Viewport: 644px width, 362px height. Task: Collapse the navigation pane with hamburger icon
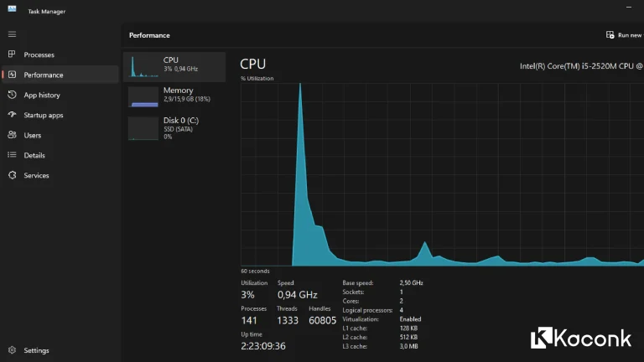[x=12, y=34]
